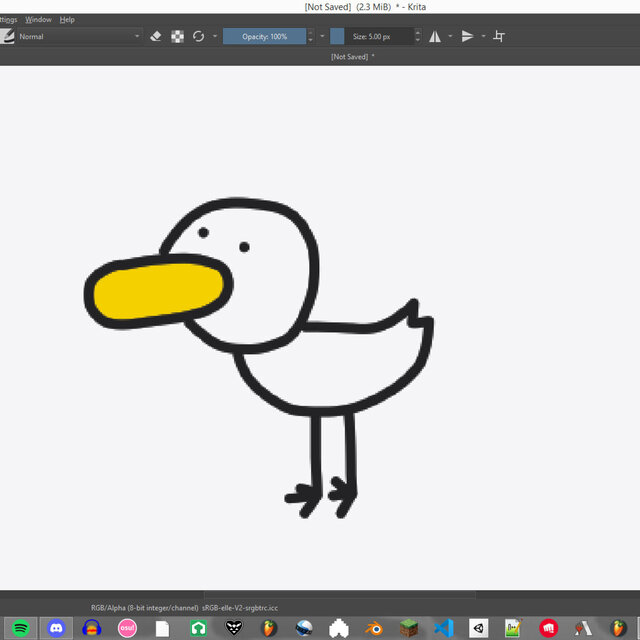The width and height of the screenshot is (640, 640).
Task: Increase brush size with stepper arrow
Action: [417, 32]
